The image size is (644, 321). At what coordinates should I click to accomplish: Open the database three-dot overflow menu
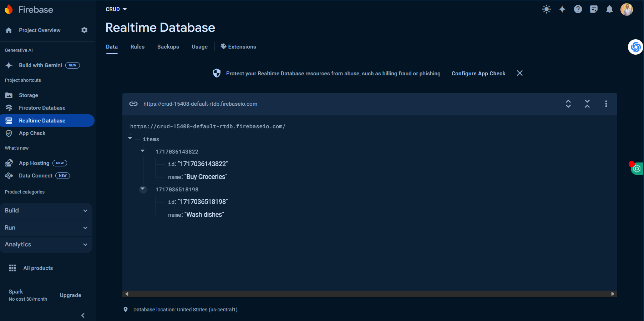(606, 104)
